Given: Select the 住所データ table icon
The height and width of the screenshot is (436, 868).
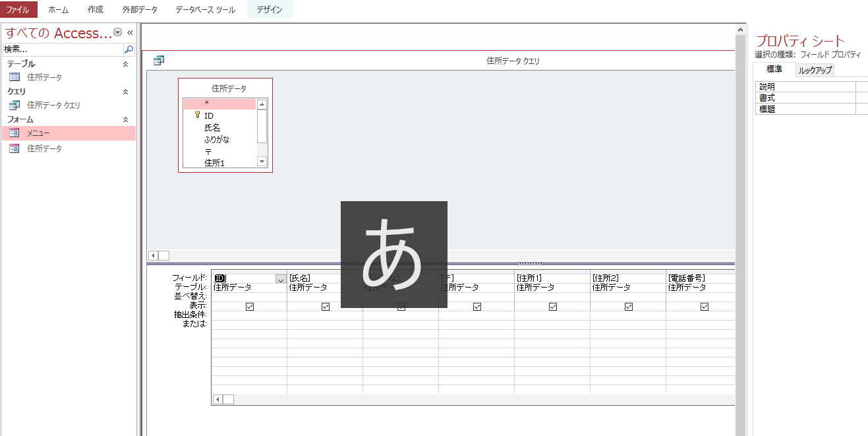Looking at the screenshot, I should (14, 77).
